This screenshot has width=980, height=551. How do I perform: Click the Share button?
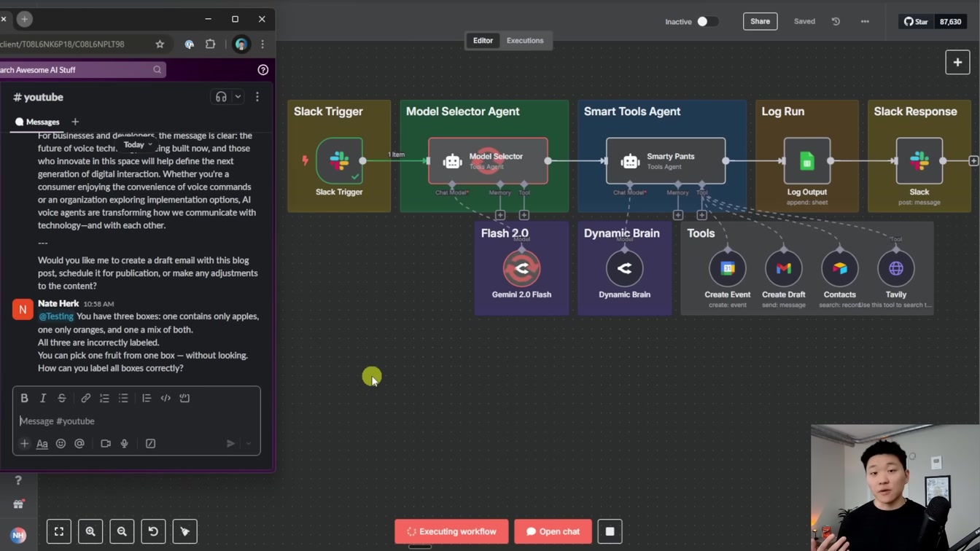760,21
